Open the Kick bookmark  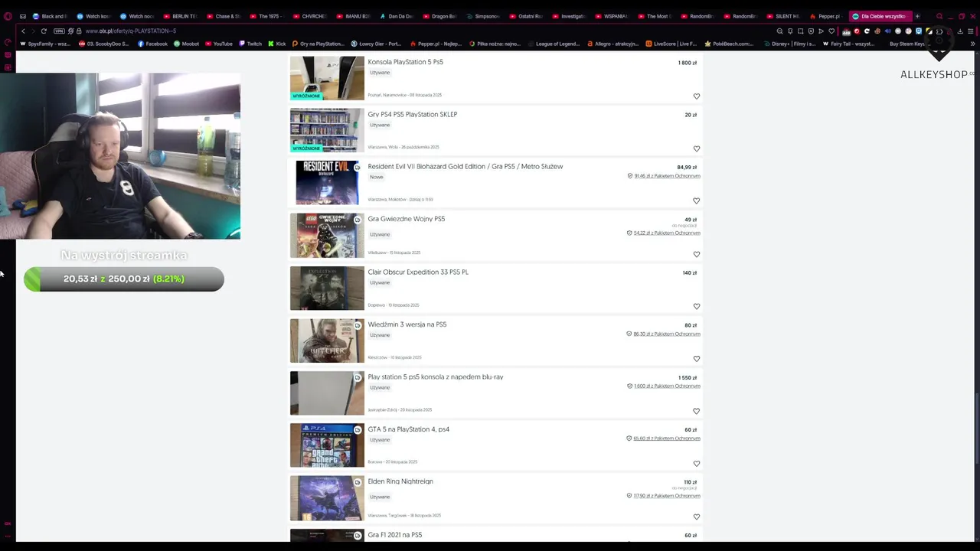(277, 44)
